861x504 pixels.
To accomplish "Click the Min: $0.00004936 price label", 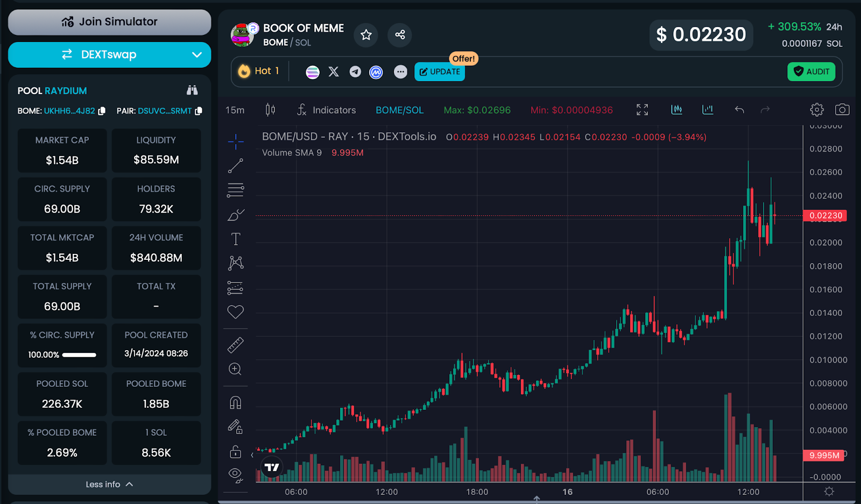I will (571, 110).
